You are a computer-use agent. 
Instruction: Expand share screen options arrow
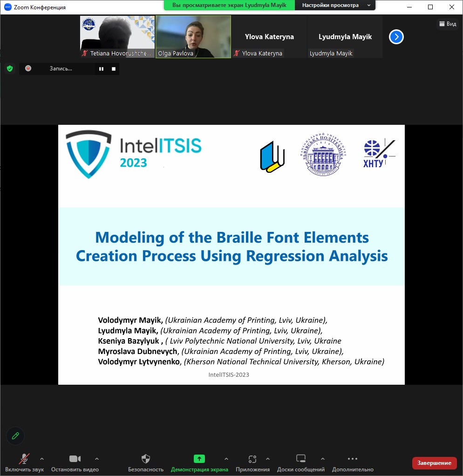(x=226, y=458)
